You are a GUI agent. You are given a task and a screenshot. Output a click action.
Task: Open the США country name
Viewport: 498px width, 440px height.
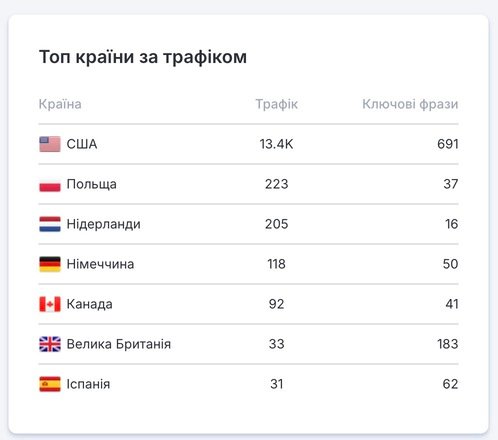click(x=82, y=144)
